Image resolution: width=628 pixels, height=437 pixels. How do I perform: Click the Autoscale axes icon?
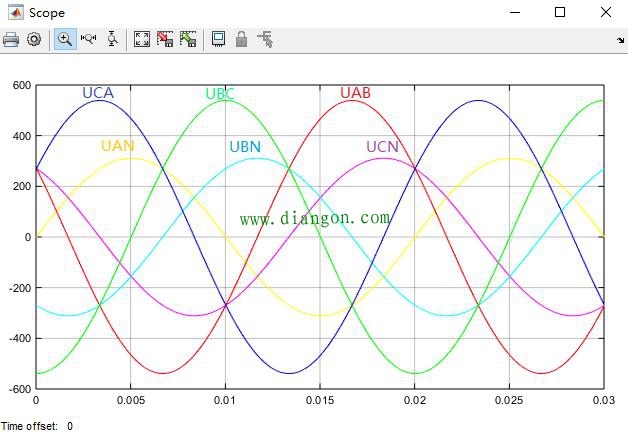[142, 40]
